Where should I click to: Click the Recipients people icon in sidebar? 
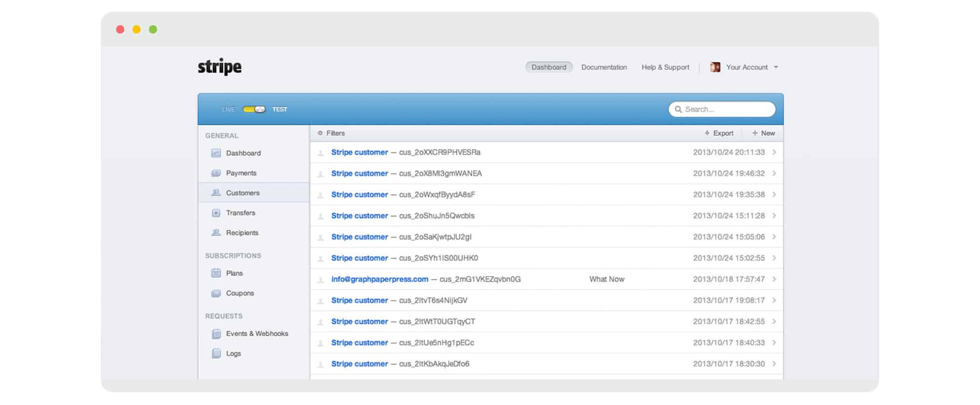pyautogui.click(x=216, y=233)
